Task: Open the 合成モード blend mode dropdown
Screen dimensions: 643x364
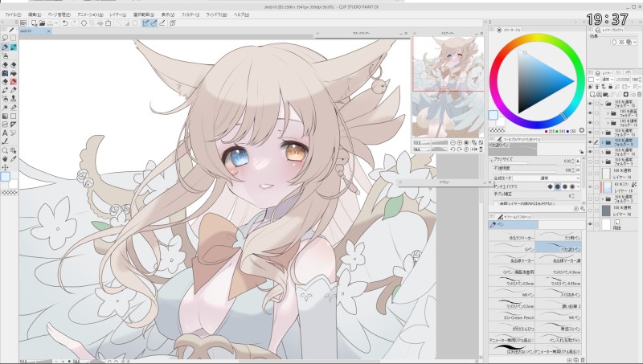Action: (547, 178)
